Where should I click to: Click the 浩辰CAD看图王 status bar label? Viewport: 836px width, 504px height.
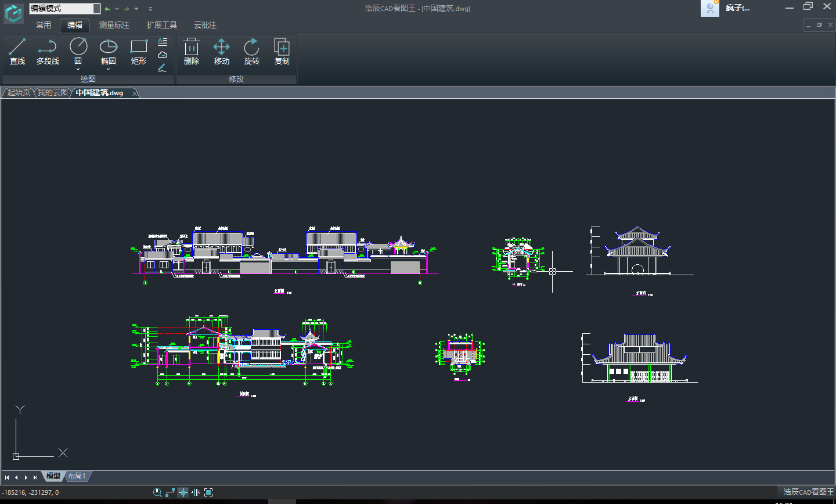pyautogui.click(x=808, y=492)
